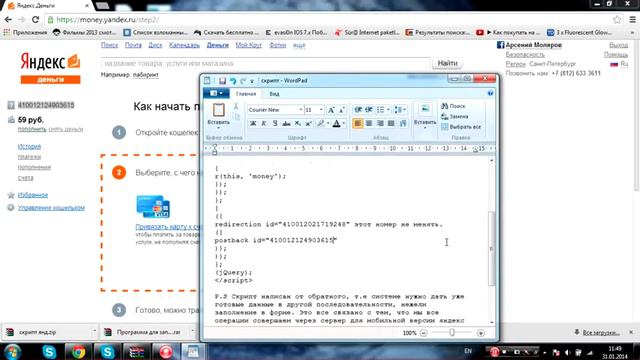Bookmark page with star icon

point(617,20)
